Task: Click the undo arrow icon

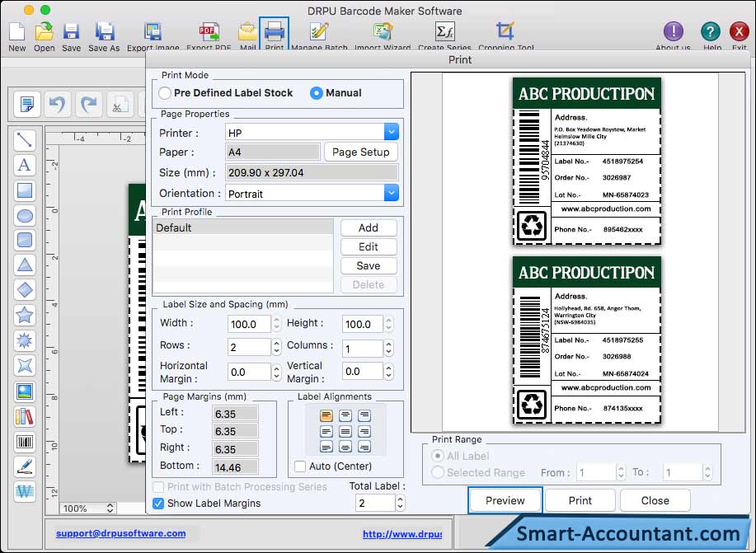Action: [x=58, y=104]
